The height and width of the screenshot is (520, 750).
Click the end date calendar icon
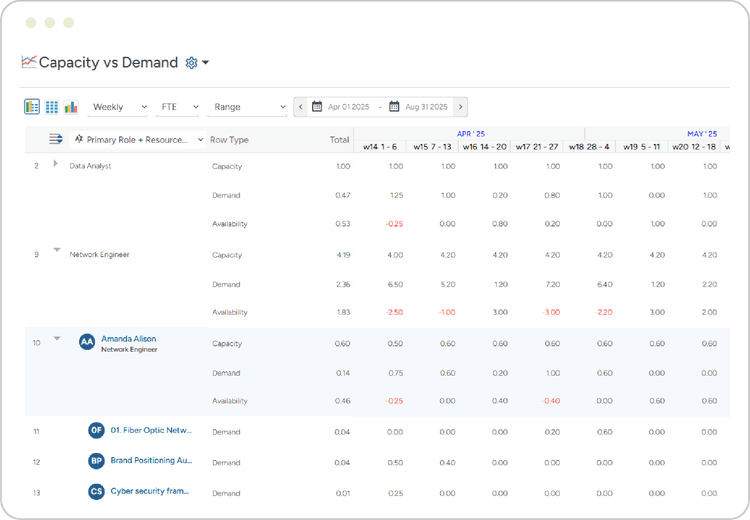tap(395, 107)
